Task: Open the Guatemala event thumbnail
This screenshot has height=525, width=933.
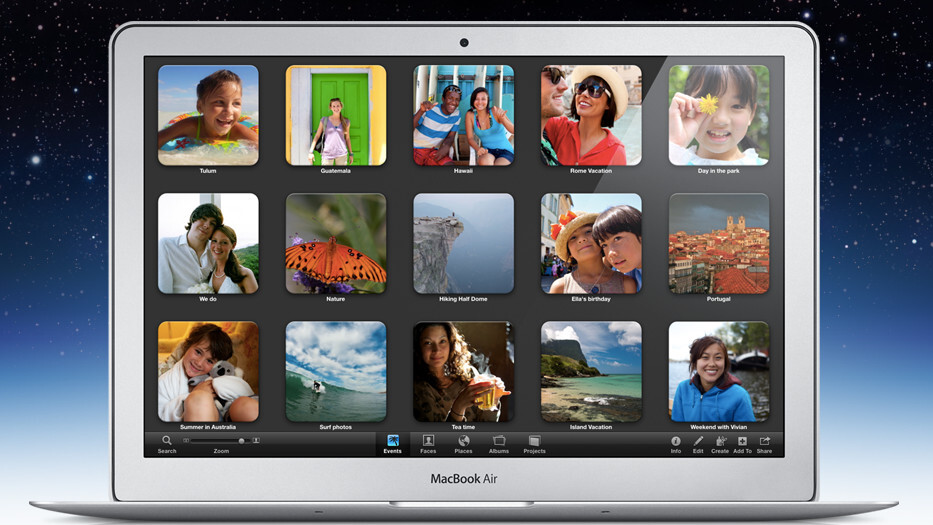Action: point(336,115)
